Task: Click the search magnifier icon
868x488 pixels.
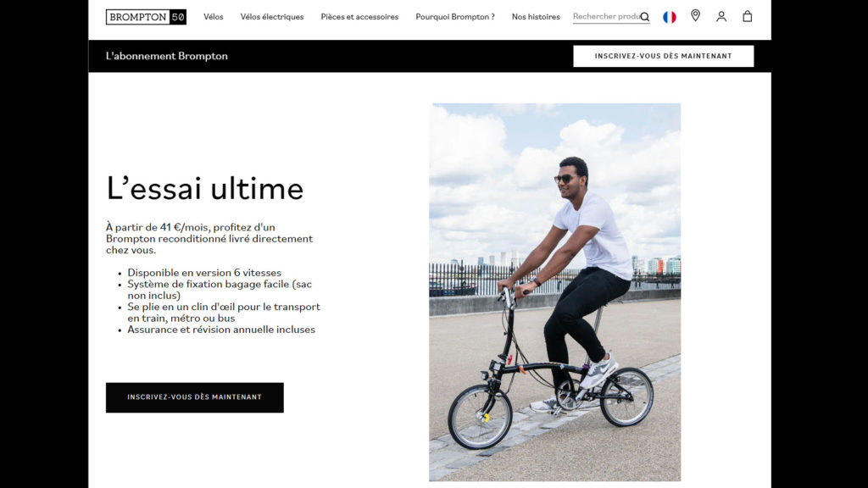Action: click(645, 17)
